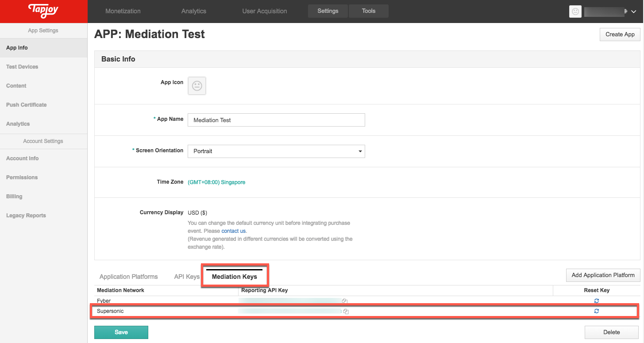Viewport: 644px width, 343px height.
Task: Switch to the Mediation Keys tab
Action: (235, 277)
